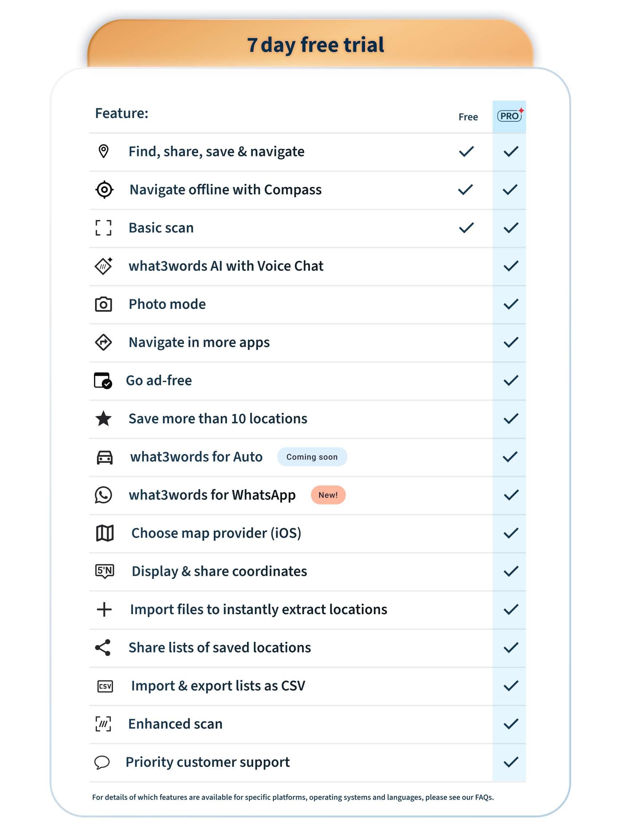Click the WhatsApp logo icon
Image resolution: width=620 pixels, height=840 pixels.
(x=103, y=495)
